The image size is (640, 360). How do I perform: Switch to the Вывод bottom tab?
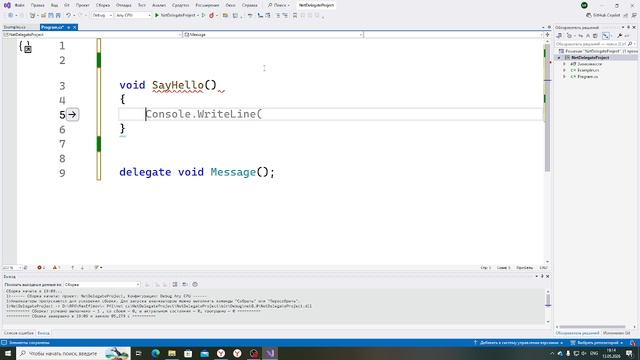(44, 333)
